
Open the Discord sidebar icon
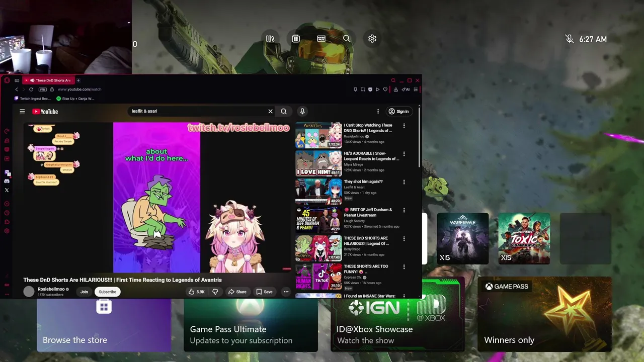(7, 181)
